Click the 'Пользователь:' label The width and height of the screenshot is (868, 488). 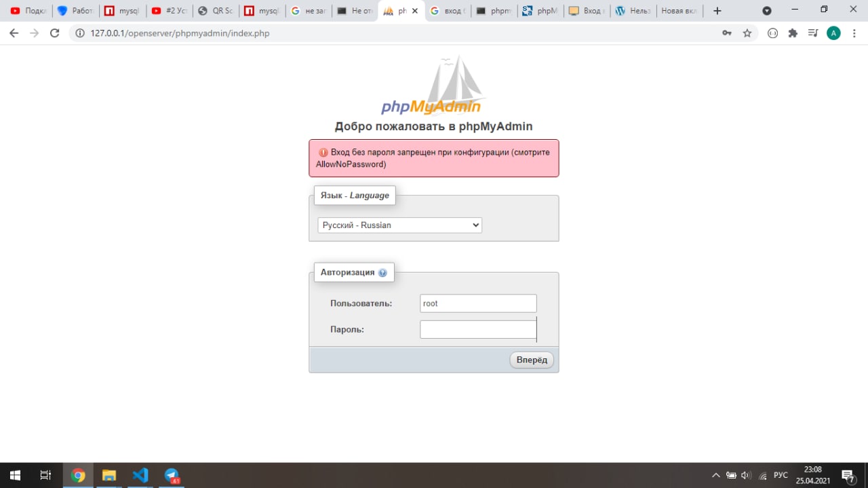point(361,303)
